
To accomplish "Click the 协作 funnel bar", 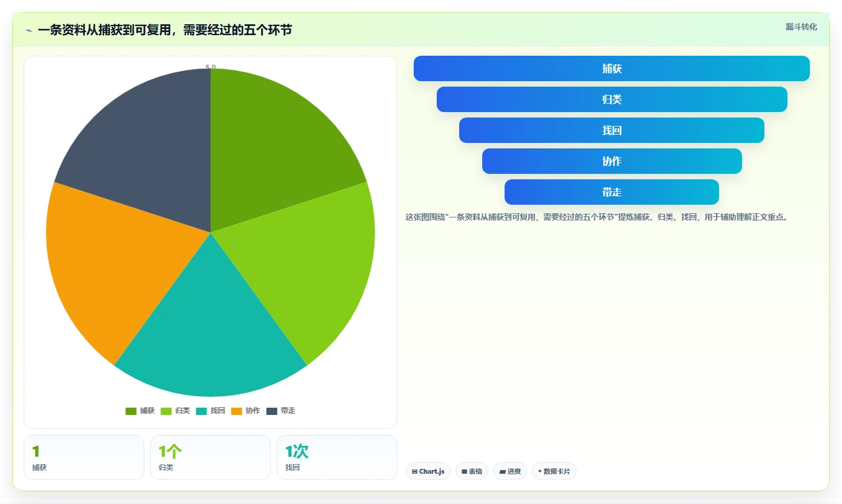I will 612,161.
